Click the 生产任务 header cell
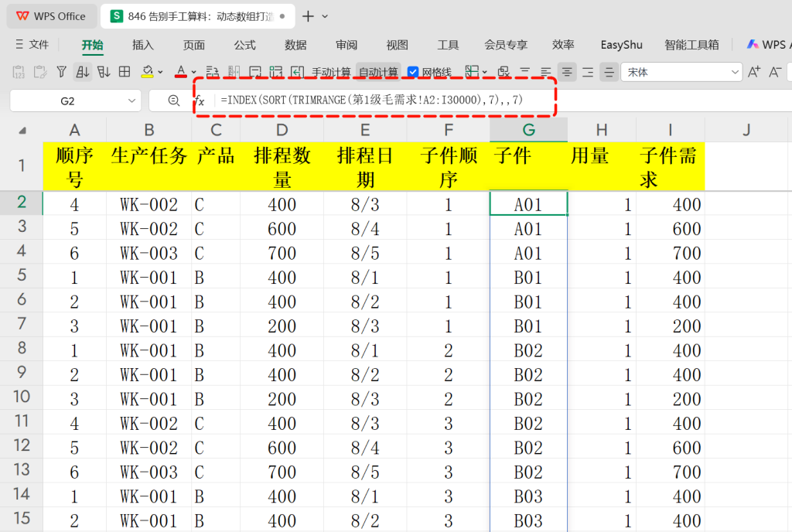Image resolution: width=792 pixels, height=532 pixels. coord(149,166)
